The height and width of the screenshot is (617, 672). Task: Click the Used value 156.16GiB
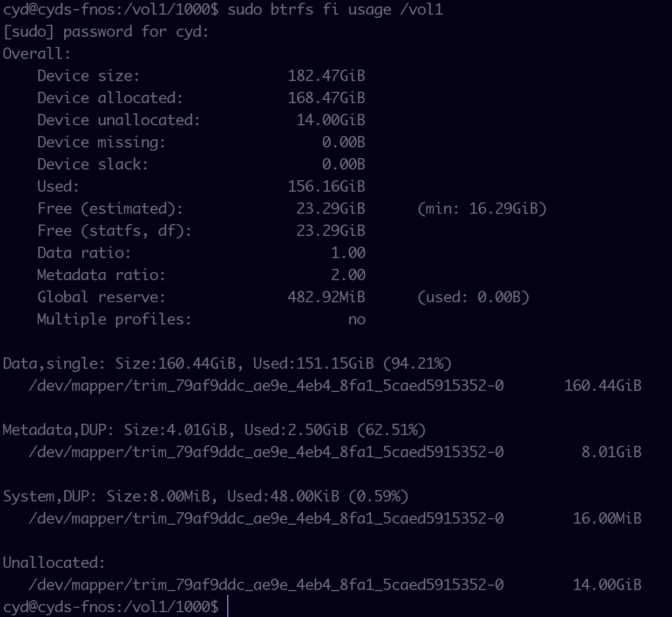[x=327, y=186]
